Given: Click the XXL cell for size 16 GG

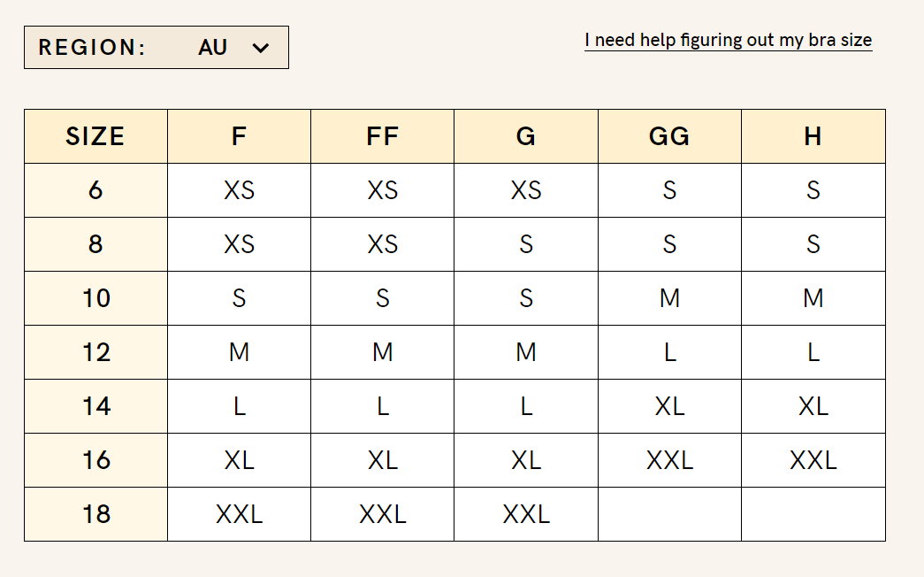Looking at the screenshot, I should pos(669,460).
